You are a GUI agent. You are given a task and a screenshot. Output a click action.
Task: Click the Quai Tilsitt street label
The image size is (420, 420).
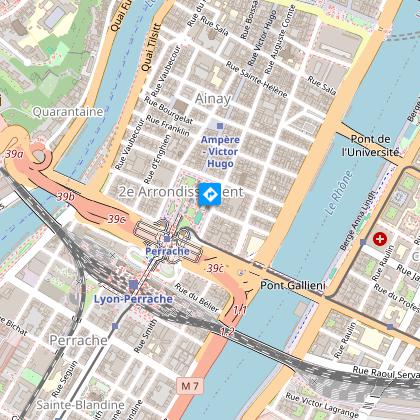tap(151, 47)
